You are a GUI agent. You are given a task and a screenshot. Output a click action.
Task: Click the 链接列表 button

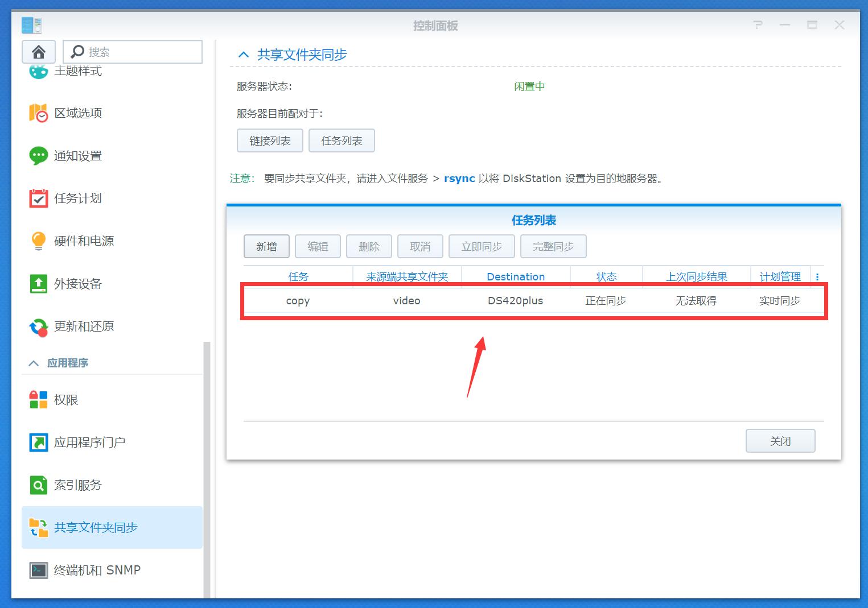point(270,140)
